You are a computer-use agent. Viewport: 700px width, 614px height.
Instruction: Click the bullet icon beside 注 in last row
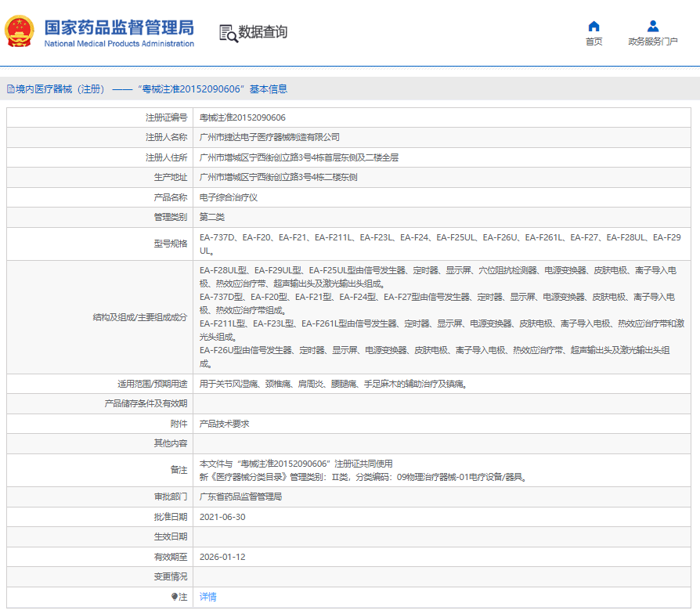coord(175,597)
